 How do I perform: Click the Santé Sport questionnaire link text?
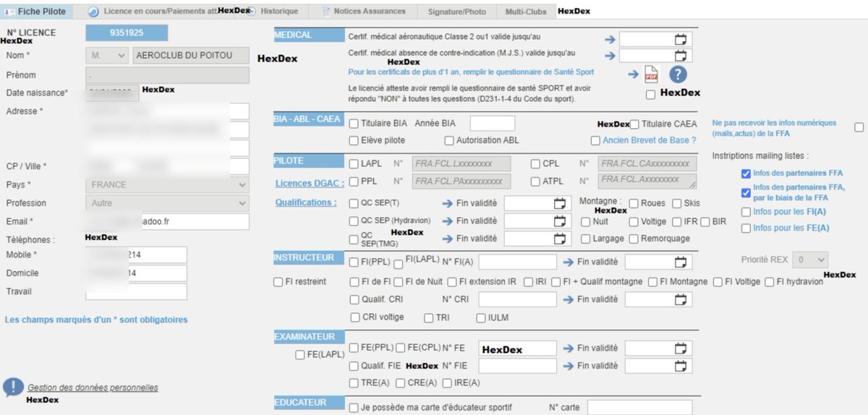[471, 72]
